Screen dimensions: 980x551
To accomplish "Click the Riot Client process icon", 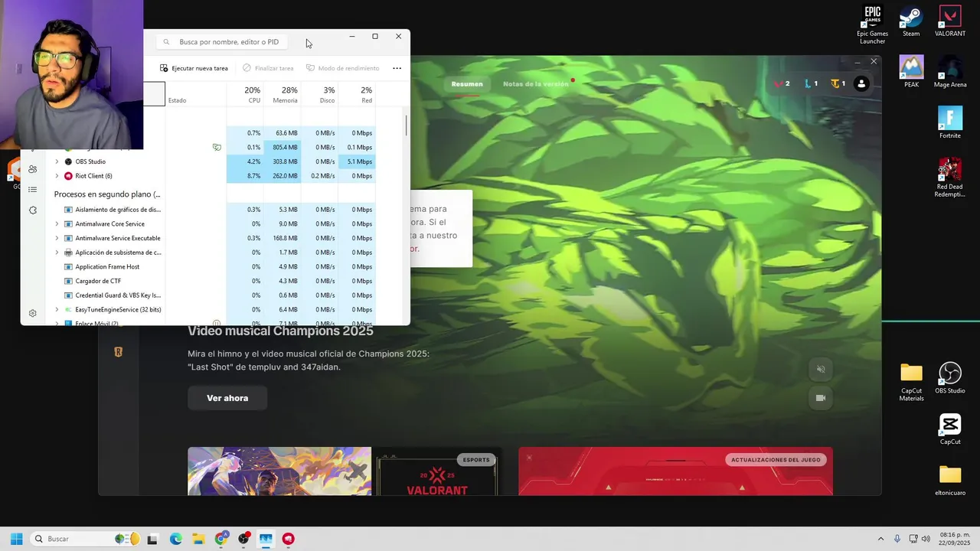I will [x=68, y=176].
